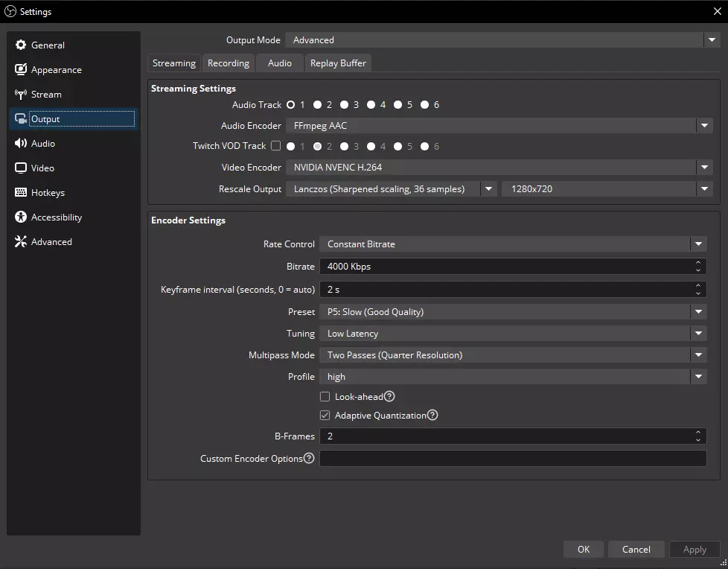Open the Output Mode dropdown

coord(502,40)
